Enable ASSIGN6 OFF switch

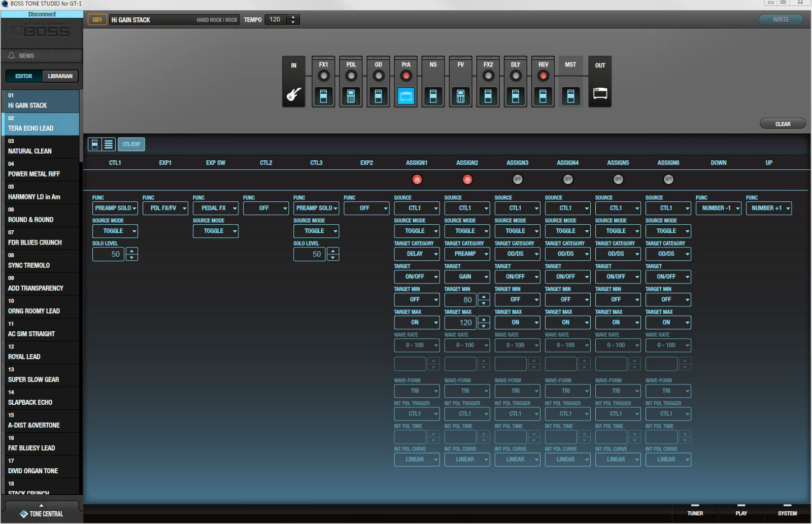[668, 179]
